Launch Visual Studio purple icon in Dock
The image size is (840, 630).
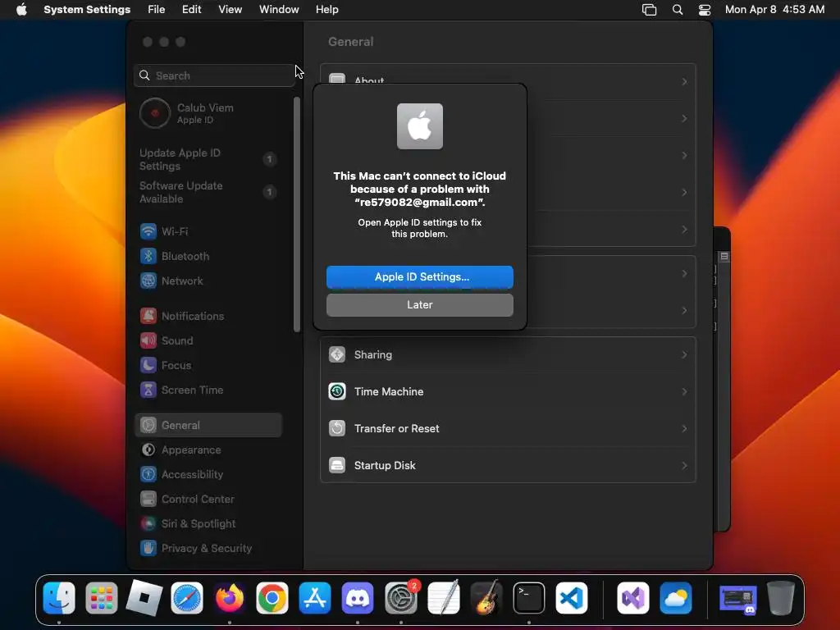[633, 598]
